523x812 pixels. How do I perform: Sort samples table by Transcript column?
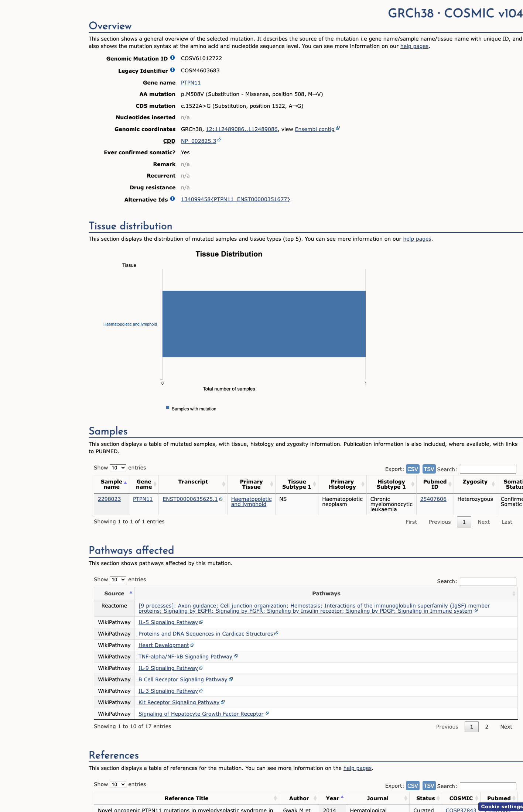[x=193, y=484]
